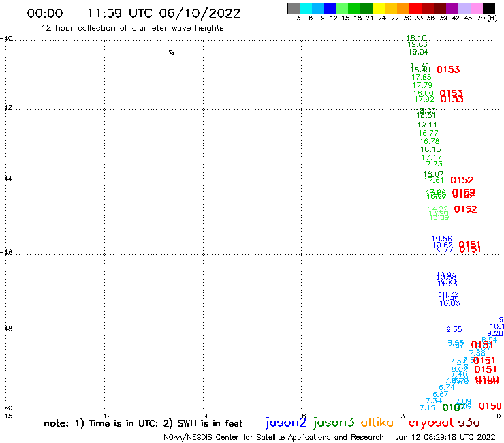
Task: Click the altika satellite legend label
Action: coord(377,423)
